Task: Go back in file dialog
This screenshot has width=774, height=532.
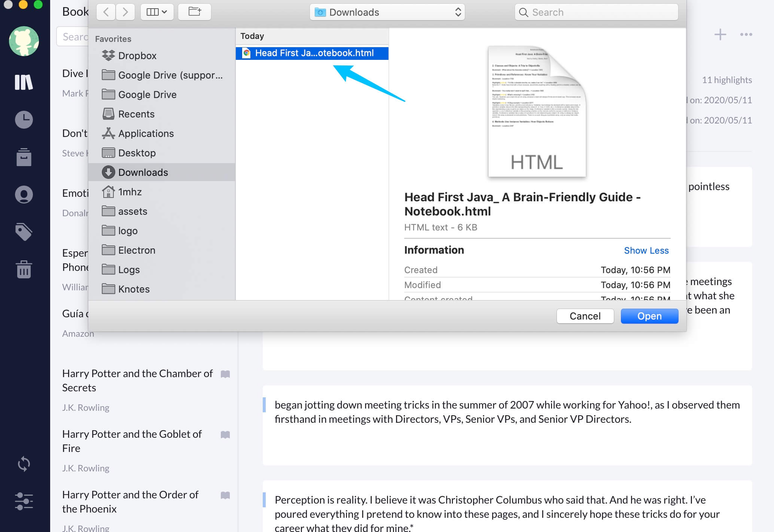Action: click(x=106, y=12)
